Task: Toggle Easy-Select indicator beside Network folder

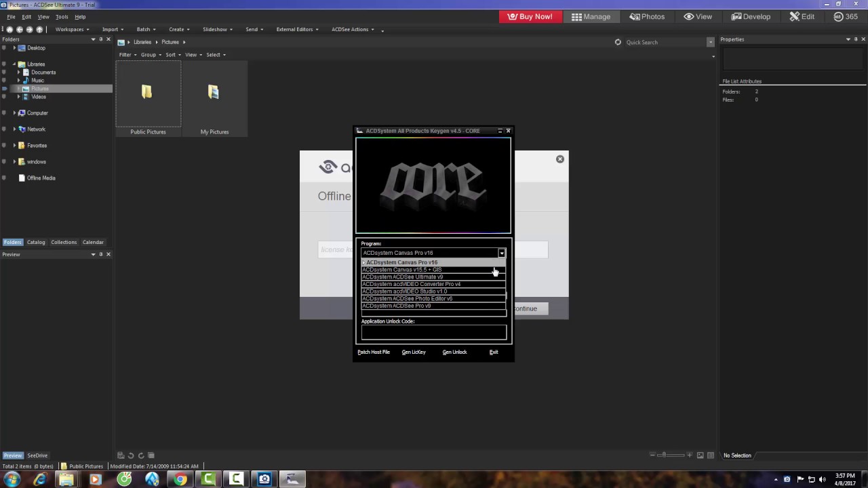Action: [x=4, y=129]
